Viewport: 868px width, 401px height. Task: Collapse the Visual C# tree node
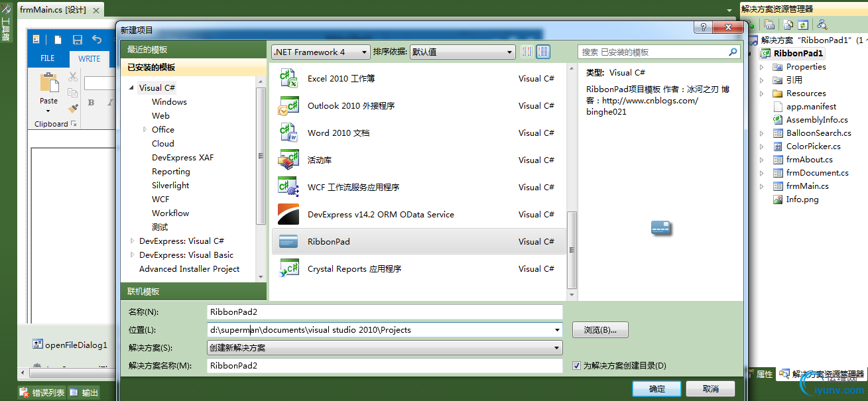[x=132, y=87]
